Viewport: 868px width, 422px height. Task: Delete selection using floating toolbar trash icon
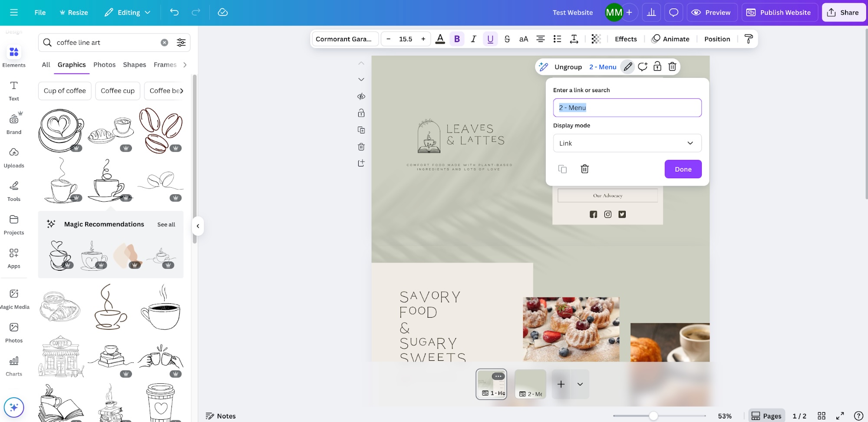click(x=672, y=66)
